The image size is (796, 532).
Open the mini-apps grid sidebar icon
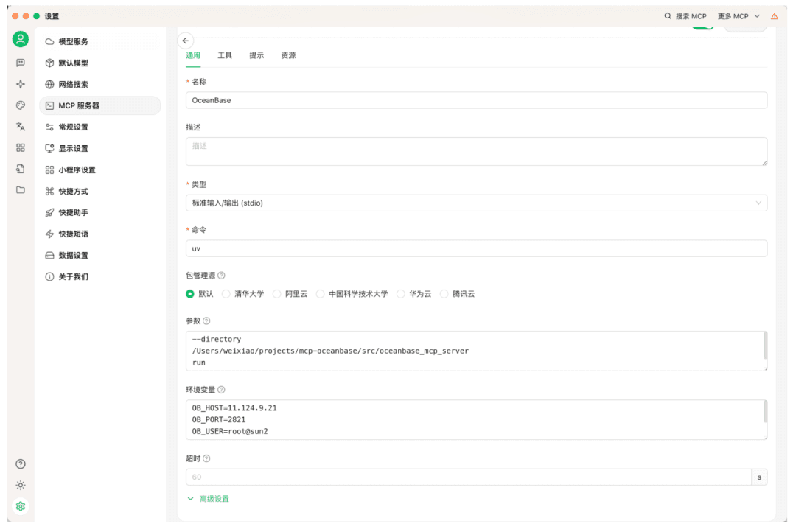tap(21, 147)
